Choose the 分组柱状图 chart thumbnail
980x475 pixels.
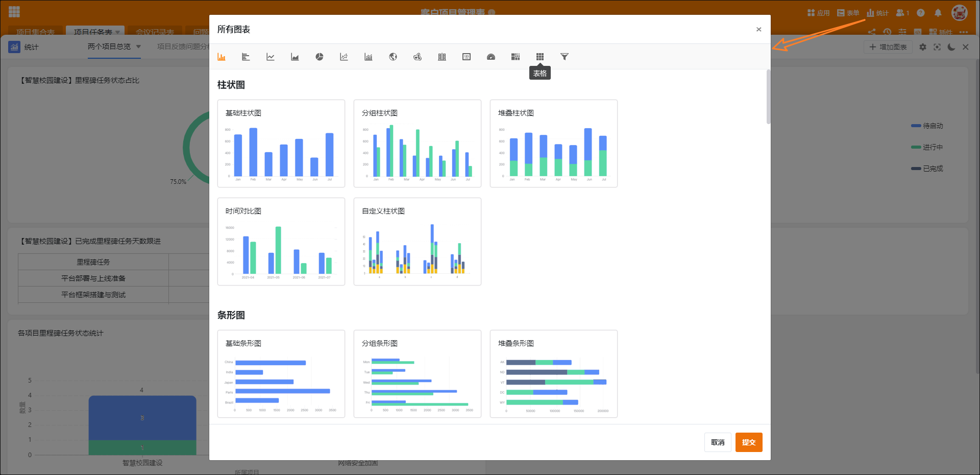tap(418, 144)
